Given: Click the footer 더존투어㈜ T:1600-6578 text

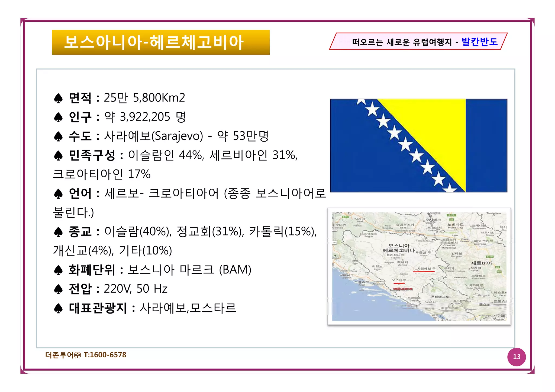Looking at the screenshot, I should tap(86, 355).
